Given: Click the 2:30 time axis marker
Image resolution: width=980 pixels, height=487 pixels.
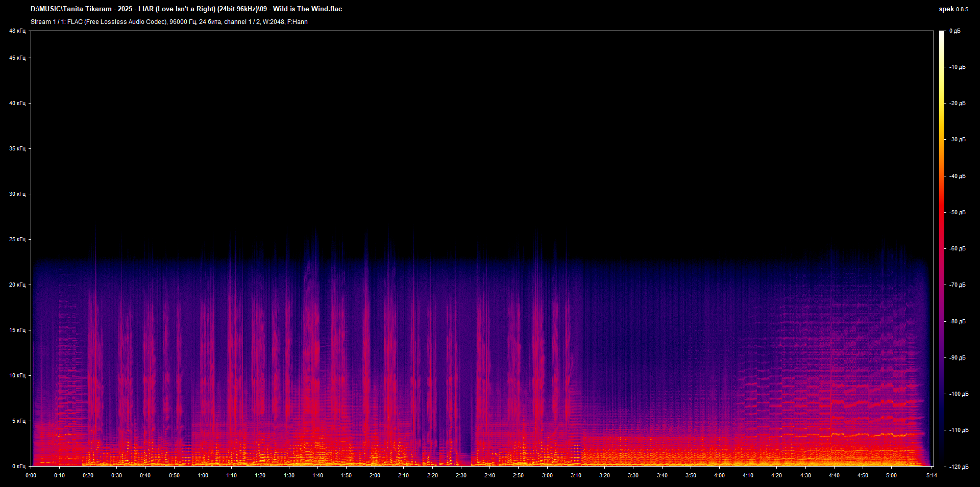Looking at the screenshot, I should click(x=461, y=475).
